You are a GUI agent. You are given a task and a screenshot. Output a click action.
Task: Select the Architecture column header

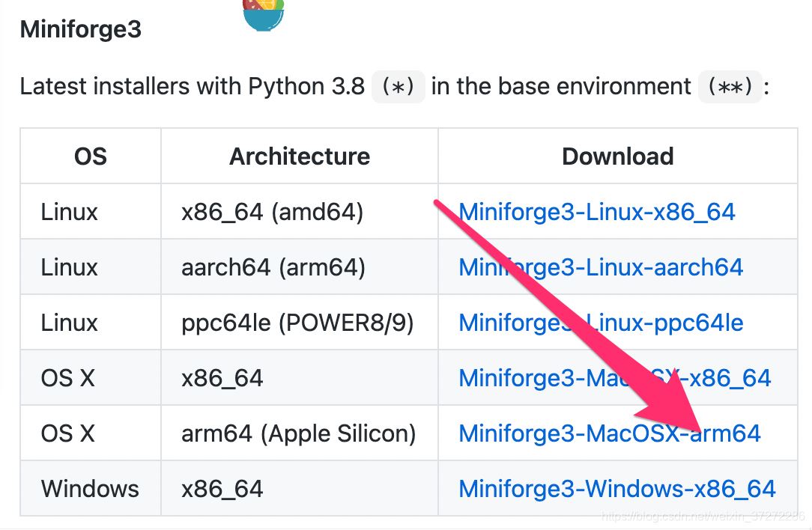pyautogui.click(x=299, y=156)
